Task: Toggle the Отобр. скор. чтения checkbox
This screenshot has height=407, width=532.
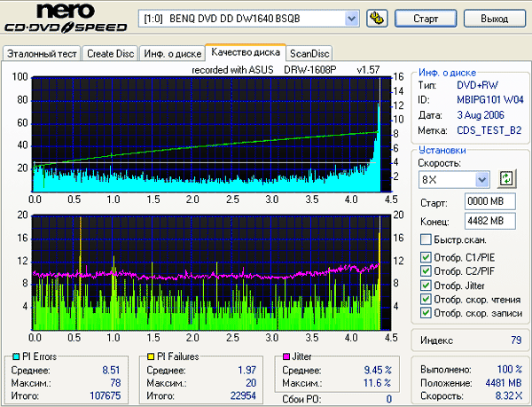Action: coord(426,300)
